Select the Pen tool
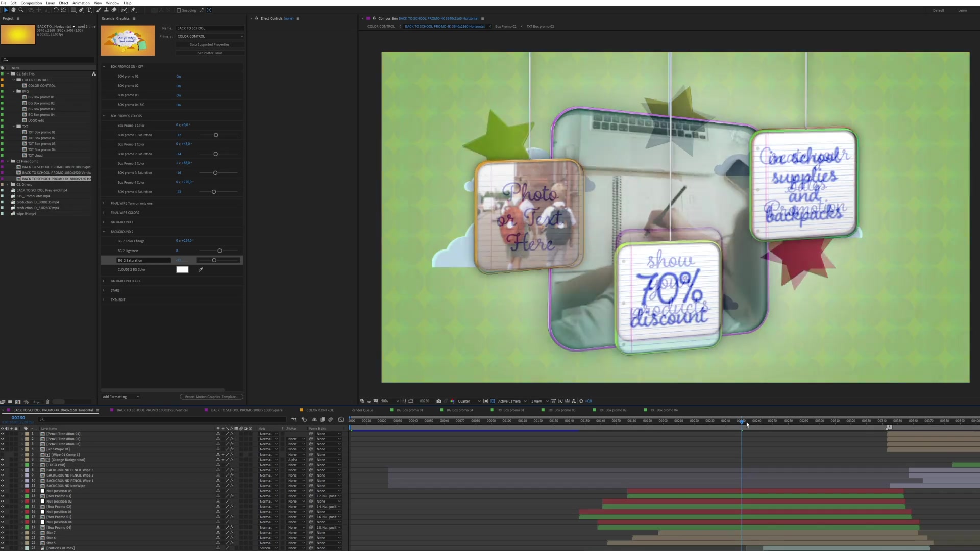Screen dimensions: 980x551 point(81,10)
